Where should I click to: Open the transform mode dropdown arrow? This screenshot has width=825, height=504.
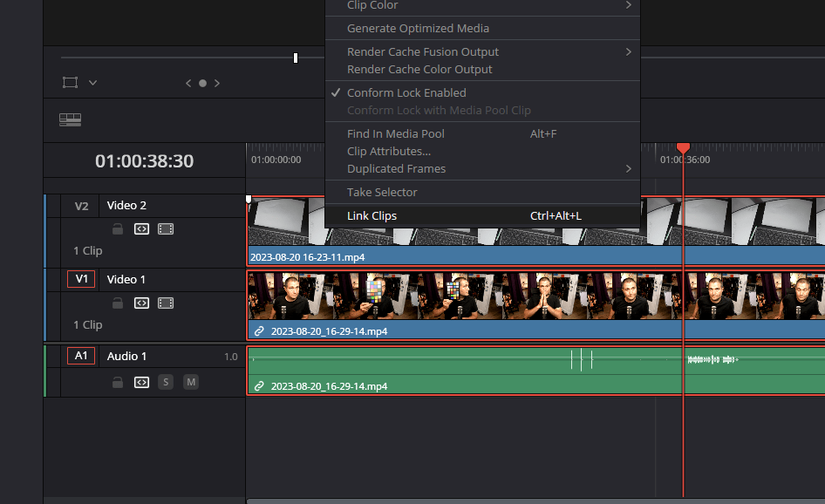click(x=92, y=83)
